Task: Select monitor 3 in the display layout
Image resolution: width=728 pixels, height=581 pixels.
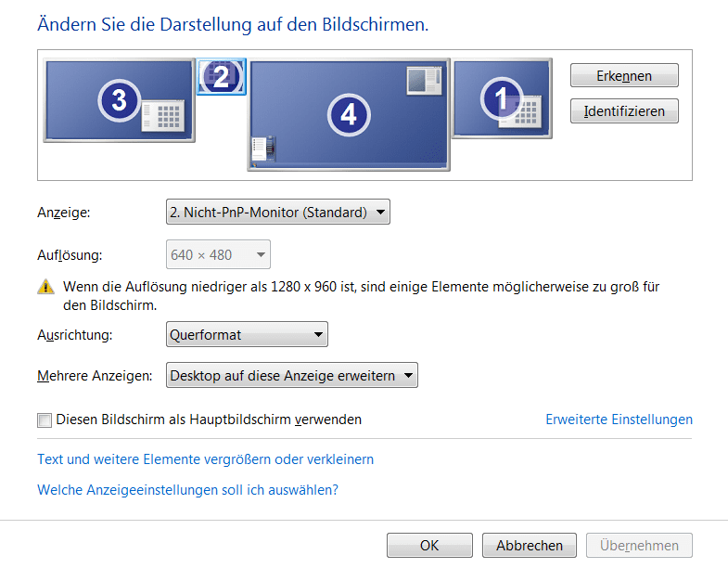Action: (x=119, y=100)
